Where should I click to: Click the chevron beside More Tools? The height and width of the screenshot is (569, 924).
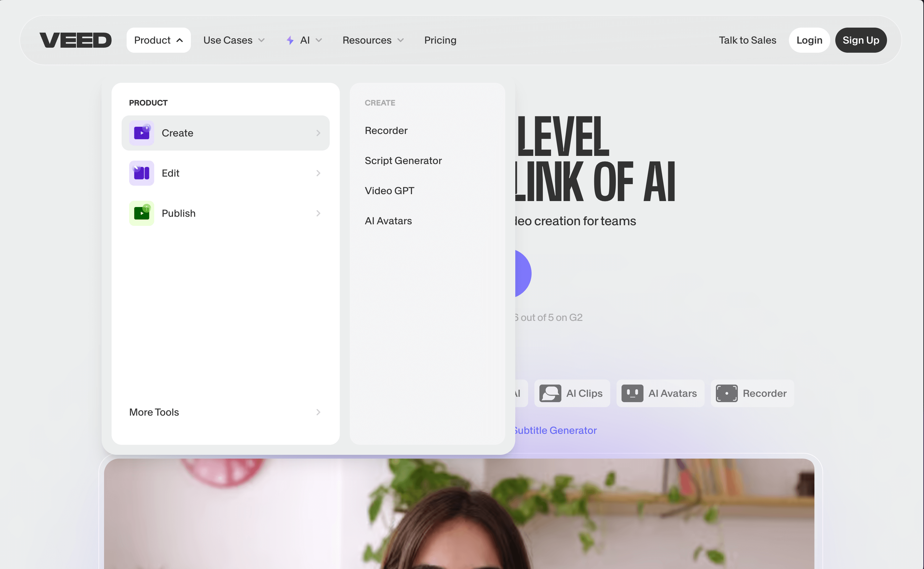click(x=318, y=412)
